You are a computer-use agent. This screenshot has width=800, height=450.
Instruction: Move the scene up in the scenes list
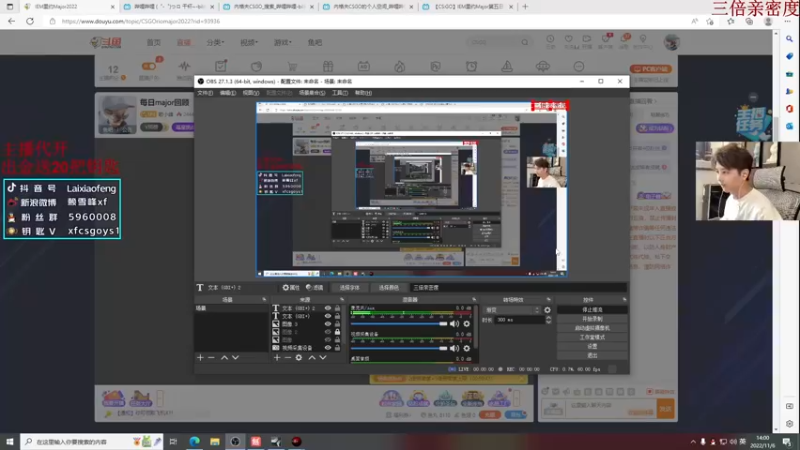click(x=224, y=358)
